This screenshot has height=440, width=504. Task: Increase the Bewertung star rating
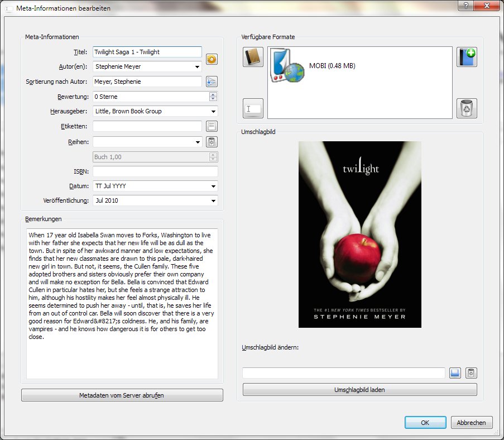213,94
